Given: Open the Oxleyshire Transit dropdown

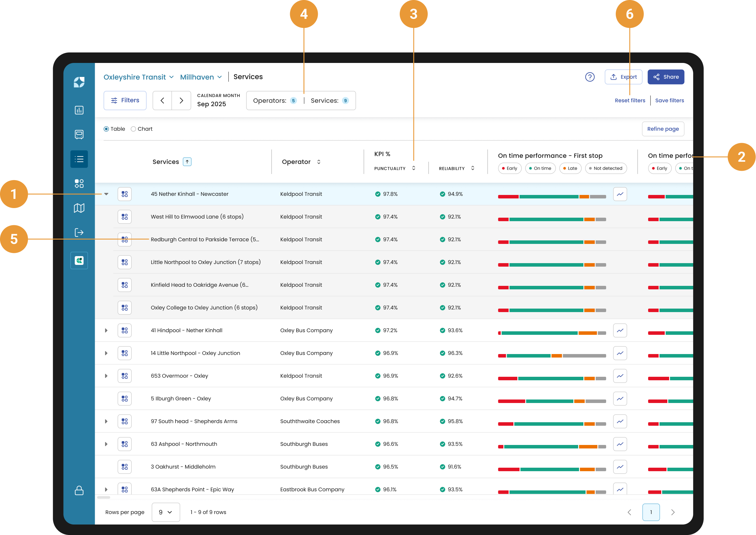Looking at the screenshot, I should tap(138, 77).
